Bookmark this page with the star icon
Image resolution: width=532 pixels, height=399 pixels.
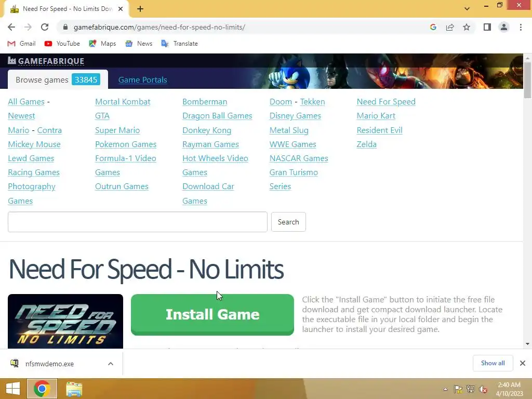(467, 27)
